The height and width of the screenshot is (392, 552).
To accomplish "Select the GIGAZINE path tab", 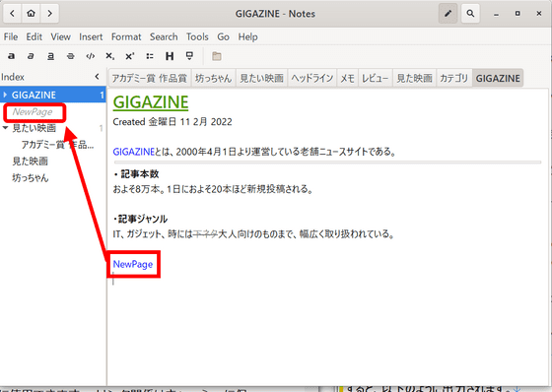I will click(498, 78).
